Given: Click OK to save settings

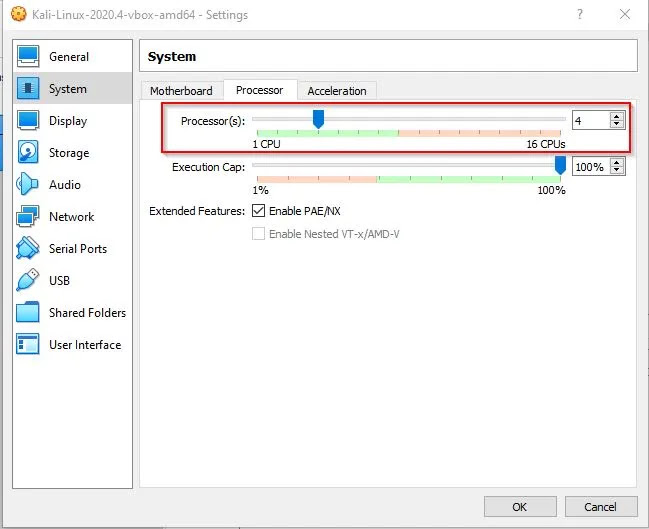Looking at the screenshot, I should [520, 507].
